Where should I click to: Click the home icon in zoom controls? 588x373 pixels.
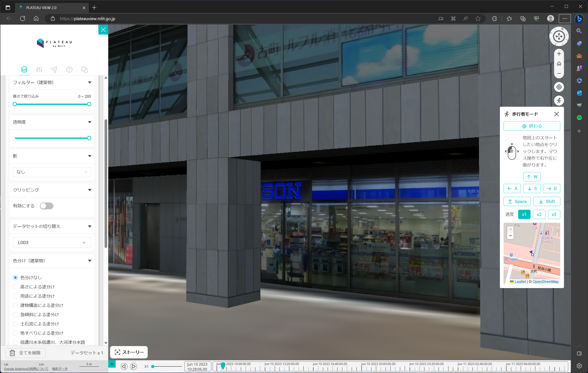click(559, 64)
